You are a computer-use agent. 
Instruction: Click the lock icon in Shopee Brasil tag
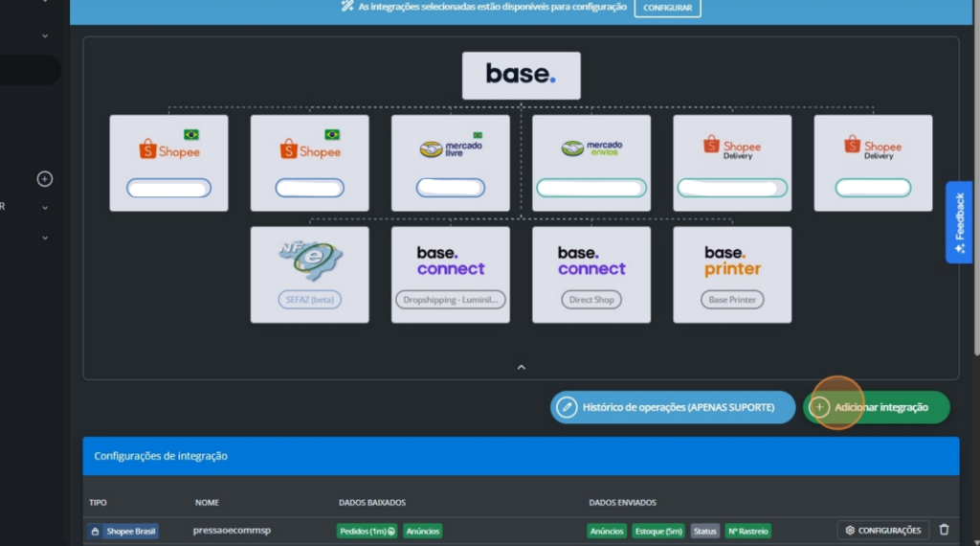pyautogui.click(x=95, y=531)
